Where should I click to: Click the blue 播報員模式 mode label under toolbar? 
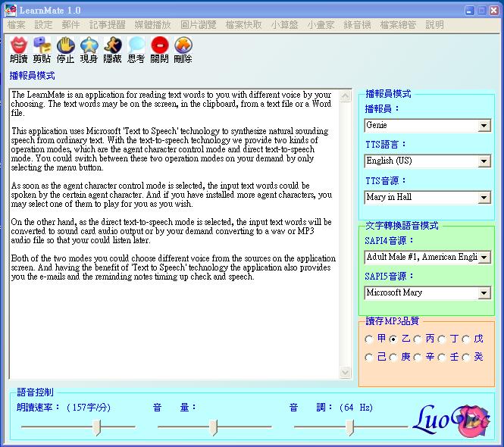[x=32, y=76]
